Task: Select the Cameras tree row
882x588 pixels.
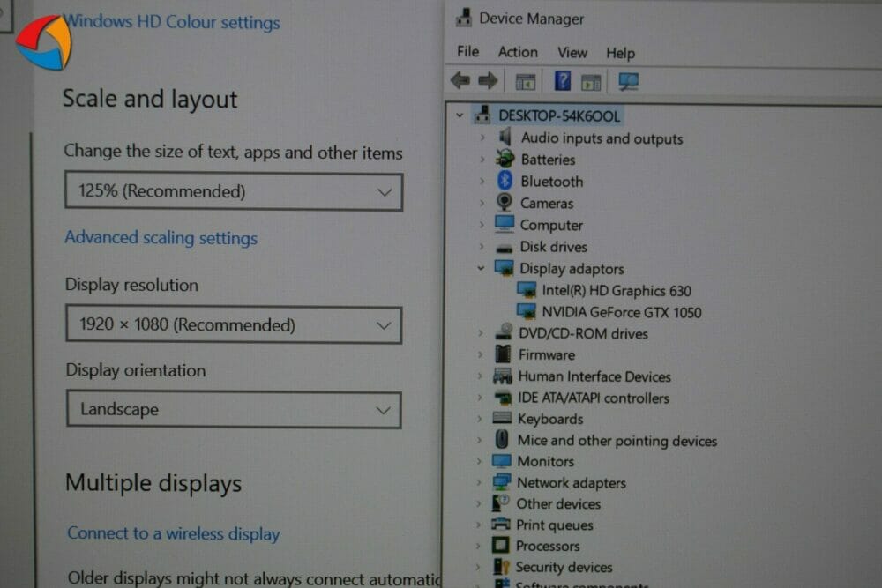Action: [x=546, y=203]
